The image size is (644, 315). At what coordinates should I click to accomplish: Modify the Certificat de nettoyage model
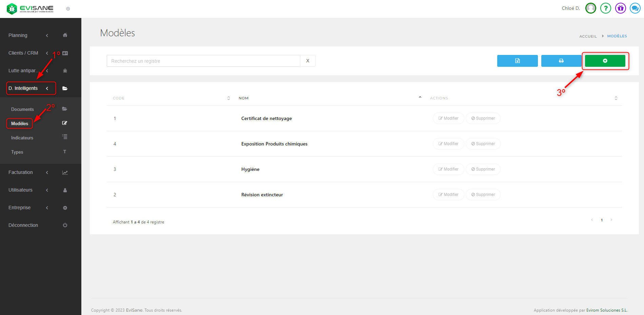[x=448, y=118]
